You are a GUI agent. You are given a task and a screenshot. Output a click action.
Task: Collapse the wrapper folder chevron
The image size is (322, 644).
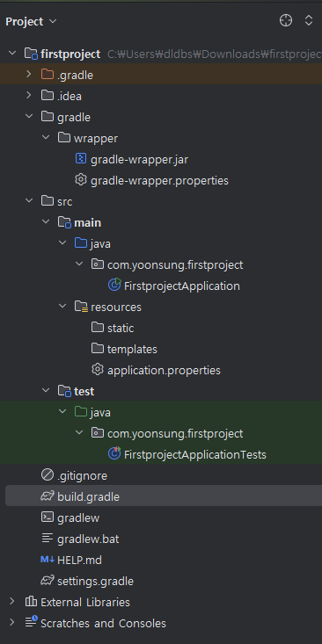pyautogui.click(x=45, y=138)
